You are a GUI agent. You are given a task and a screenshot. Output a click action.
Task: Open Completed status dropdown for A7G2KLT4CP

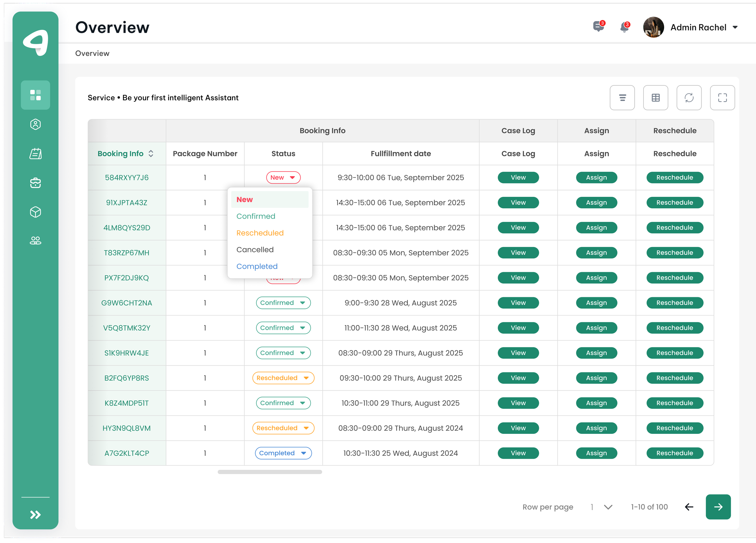(x=283, y=453)
